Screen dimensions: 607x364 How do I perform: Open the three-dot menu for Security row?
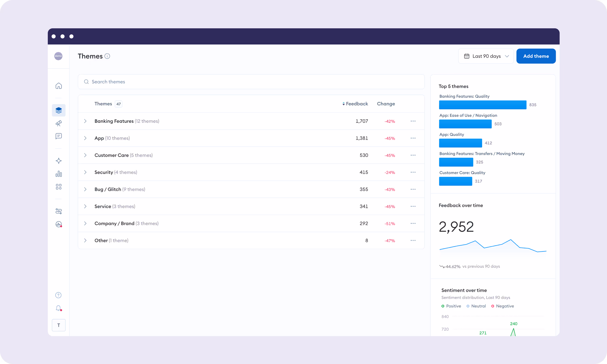(413, 172)
